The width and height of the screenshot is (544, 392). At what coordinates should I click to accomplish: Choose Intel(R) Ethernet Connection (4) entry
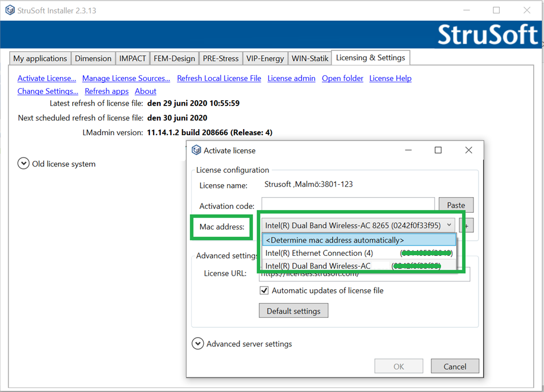tap(359, 254)
